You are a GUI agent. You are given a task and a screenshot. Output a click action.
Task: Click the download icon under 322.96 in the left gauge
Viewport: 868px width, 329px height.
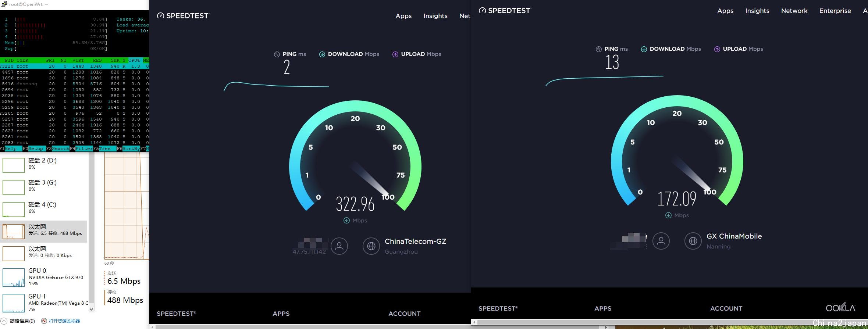346,221
